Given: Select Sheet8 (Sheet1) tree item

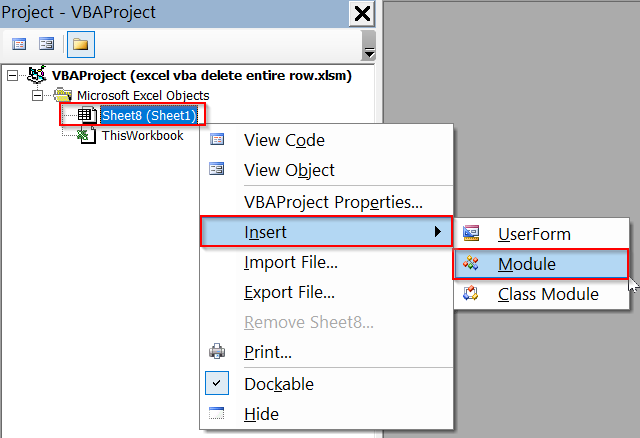Looking at the screenshot, I should (x=148, y=115).
